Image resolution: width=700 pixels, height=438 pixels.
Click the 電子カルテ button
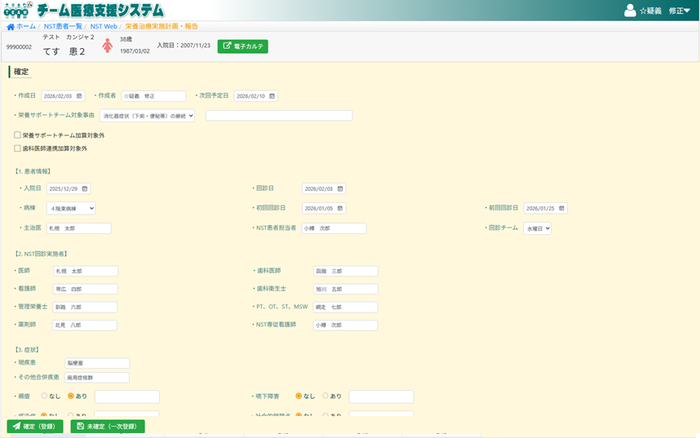click(x=243, y=46)
